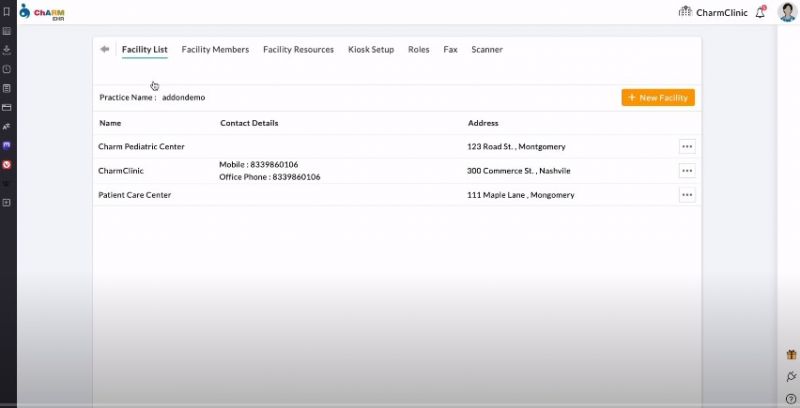Click the gift box icon
This screenshot has height=408, width=800.
click(x=791, y=354)
